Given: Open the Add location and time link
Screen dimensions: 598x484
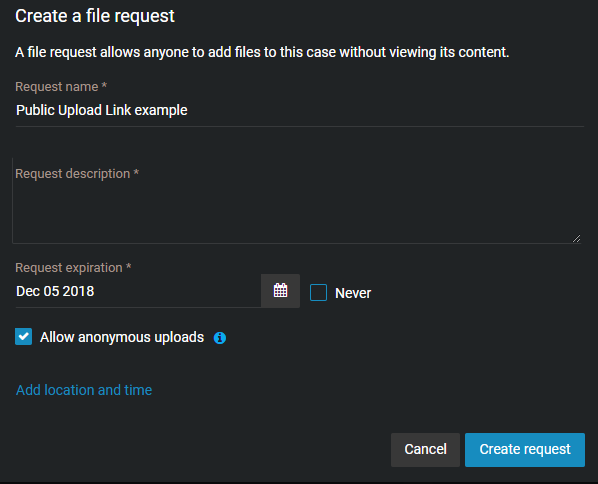Looking at the screenshot, I should tap(84, 390).
